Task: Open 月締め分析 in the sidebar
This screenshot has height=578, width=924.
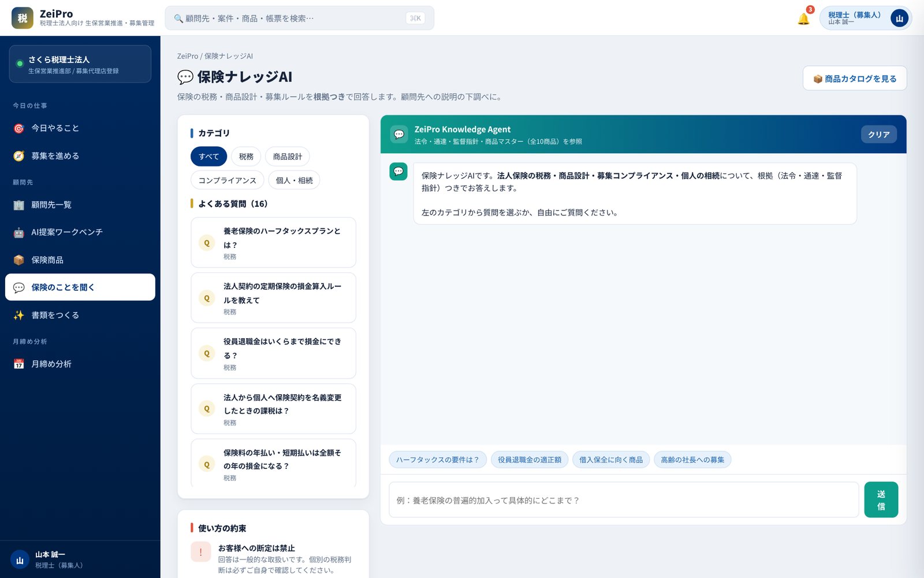Action: pos(80,364)
